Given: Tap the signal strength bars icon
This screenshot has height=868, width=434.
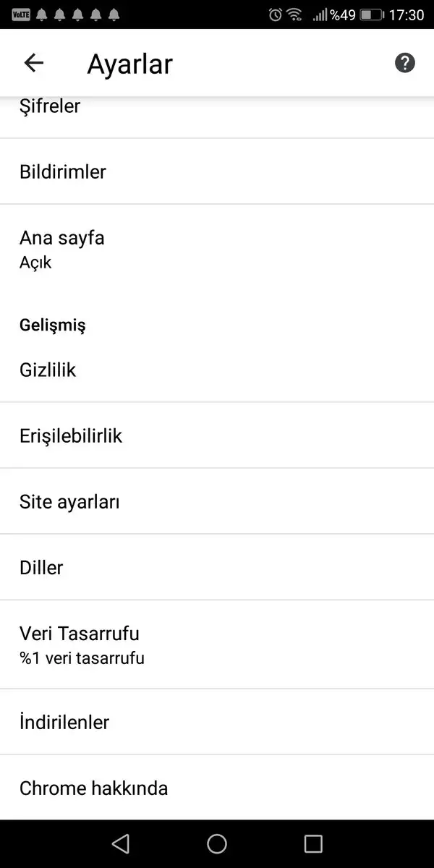Looking at the screenshot, I should click(319, 14).
